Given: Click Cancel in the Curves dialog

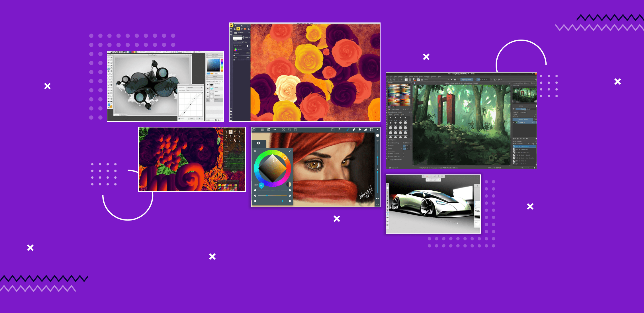Looking at the screenshot, I should 192,119.
